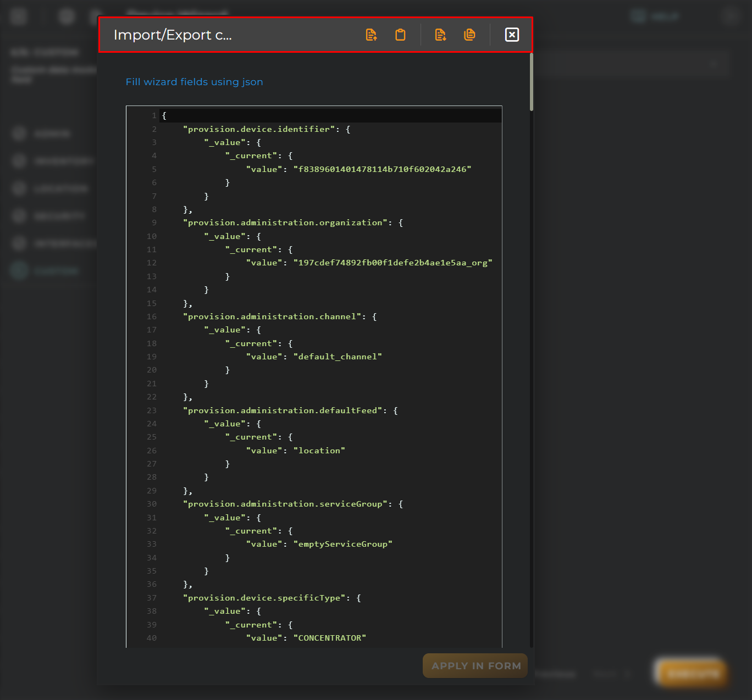Viewport: 752px width, 700px height.
Task: Export JSON to file icon
Action: [440, 35]
